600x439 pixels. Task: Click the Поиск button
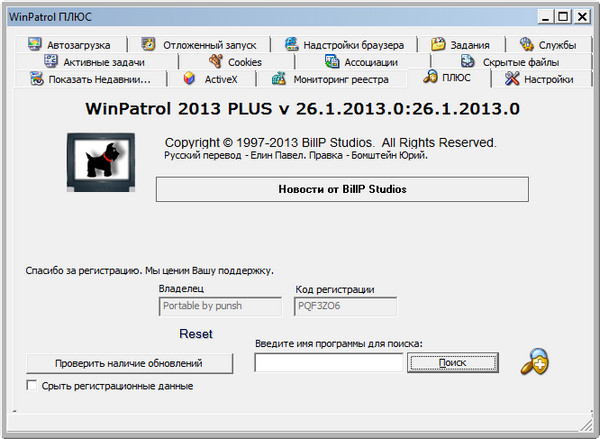click(453, 362)
